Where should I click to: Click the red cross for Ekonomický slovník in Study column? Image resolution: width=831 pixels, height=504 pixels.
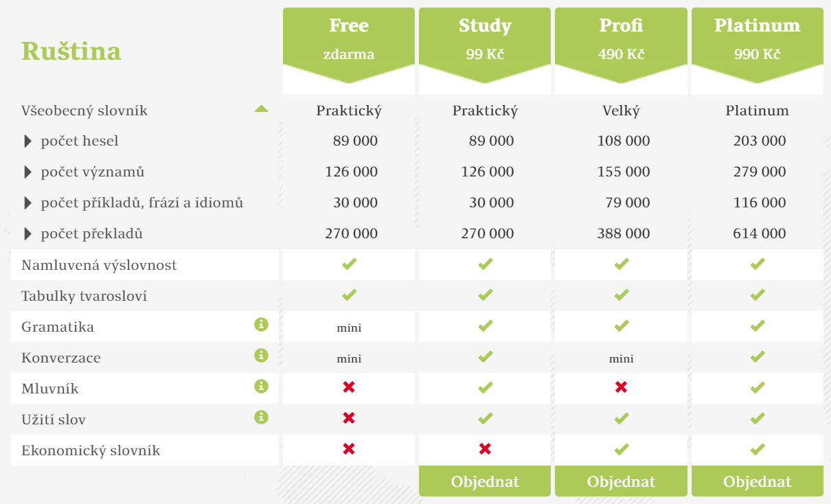[485, 449]
